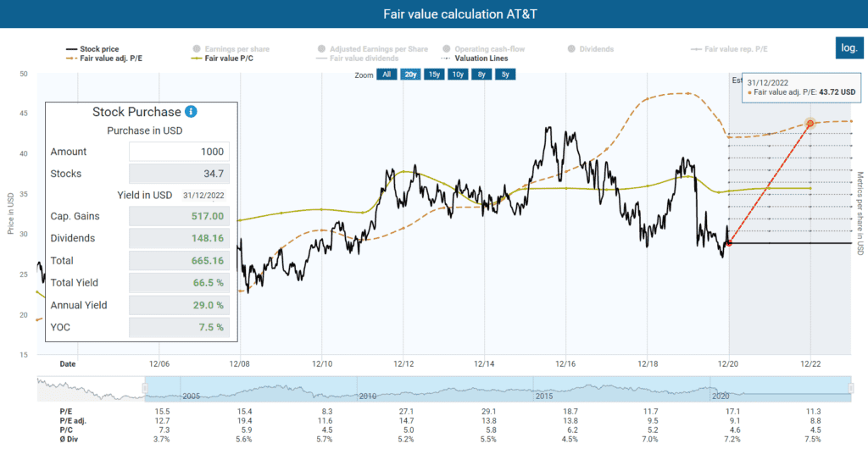Click the purchase Amount input field
Image resolution: width=868 pixels, height=449 pixels.
click(x=179, y=152)
